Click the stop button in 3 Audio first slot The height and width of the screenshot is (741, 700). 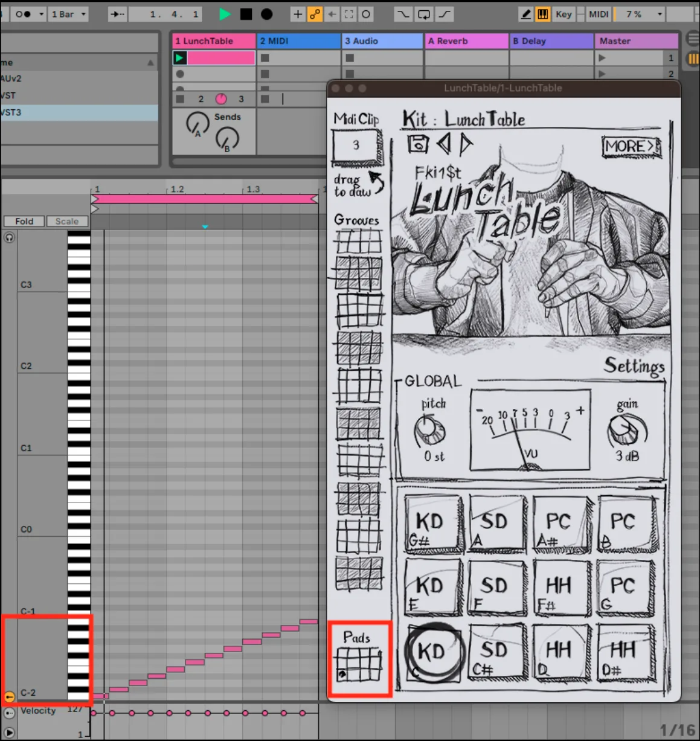350,58
